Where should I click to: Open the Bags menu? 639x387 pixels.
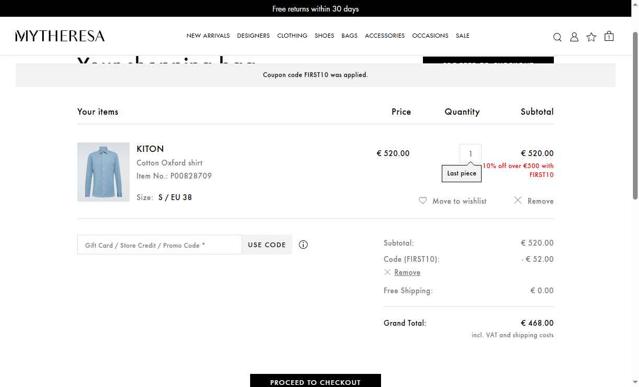click(x=350, y=36)
